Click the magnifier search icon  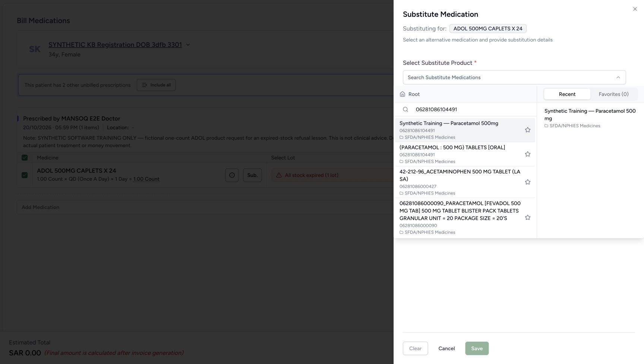pyautogui.click(x=405, y=110)
